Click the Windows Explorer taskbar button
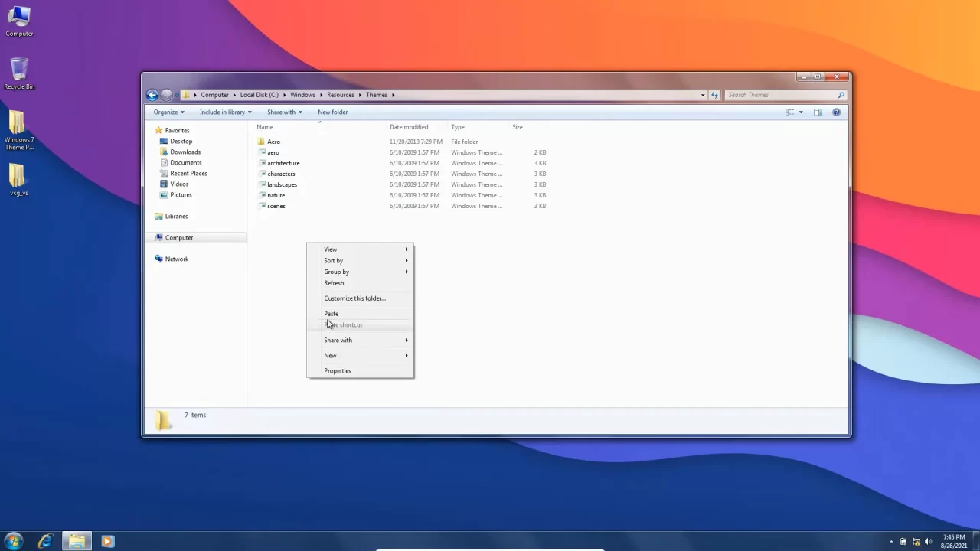 (x=77, y=541)
